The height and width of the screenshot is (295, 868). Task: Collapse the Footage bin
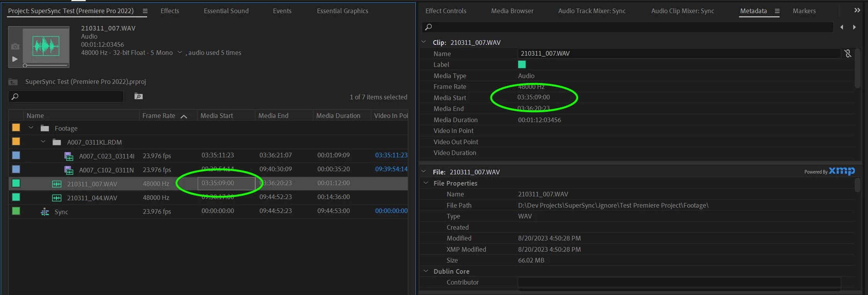click(31, 128)
